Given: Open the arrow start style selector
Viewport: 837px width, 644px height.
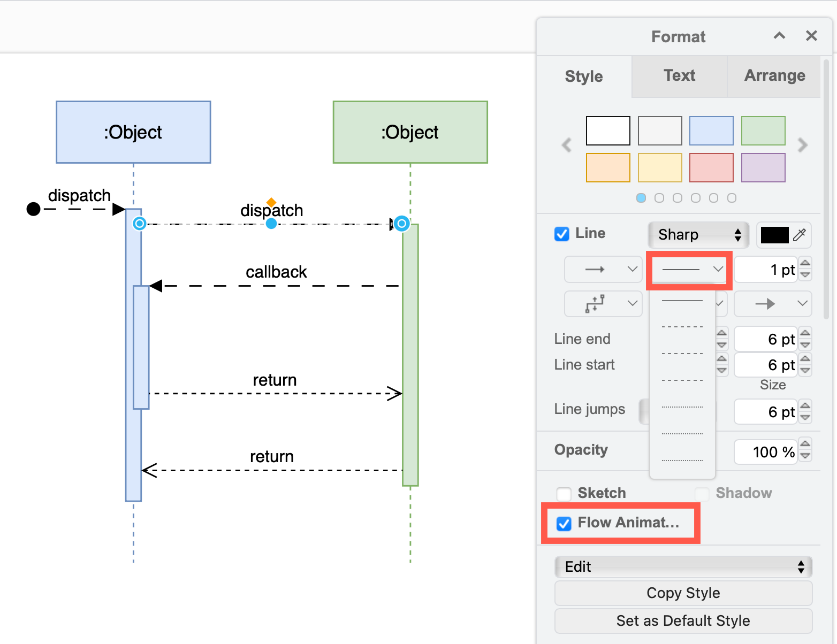Looking at the screenshot, I should click(x=603, y=269).
